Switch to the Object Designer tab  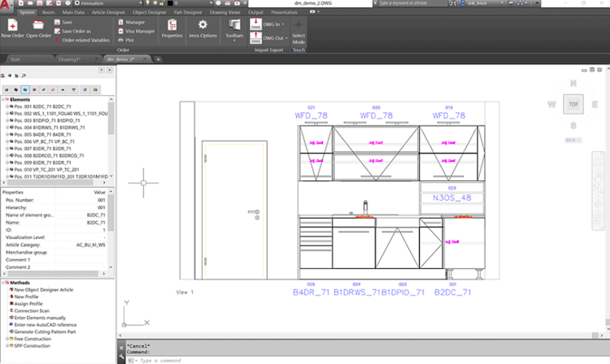pos(150,12)
